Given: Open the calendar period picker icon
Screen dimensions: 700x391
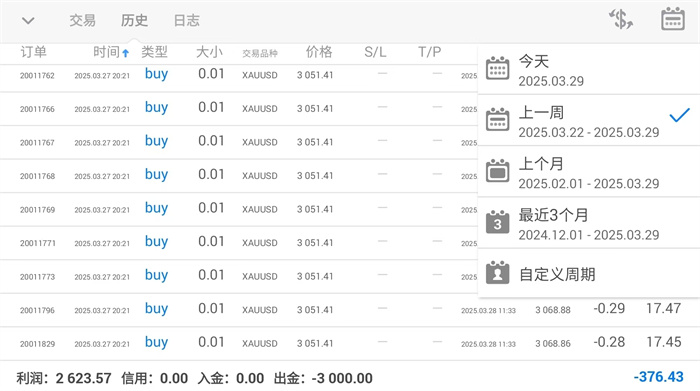Looking at the screenshot, I should pos(672,19).
